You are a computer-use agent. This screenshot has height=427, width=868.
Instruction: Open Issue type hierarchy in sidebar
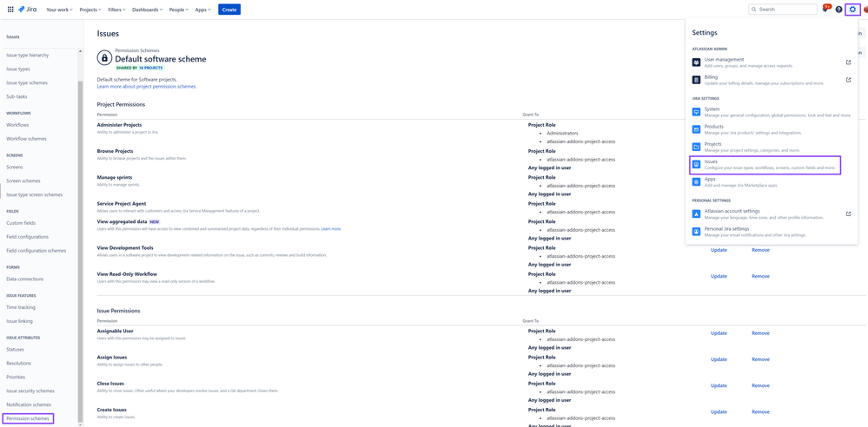pyautogui.click(x=28, y=55)
